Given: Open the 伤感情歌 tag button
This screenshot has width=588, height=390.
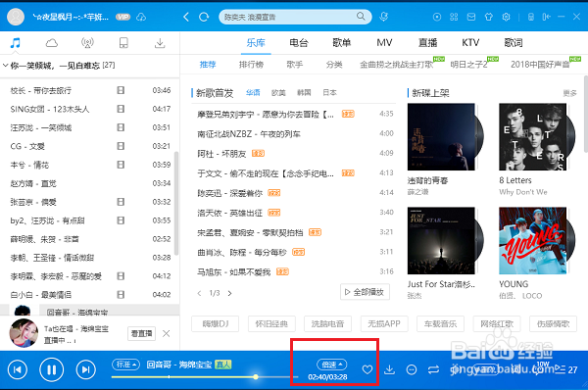Looking at the screenshot, I should pyautogui.click(x=553, y=323).
